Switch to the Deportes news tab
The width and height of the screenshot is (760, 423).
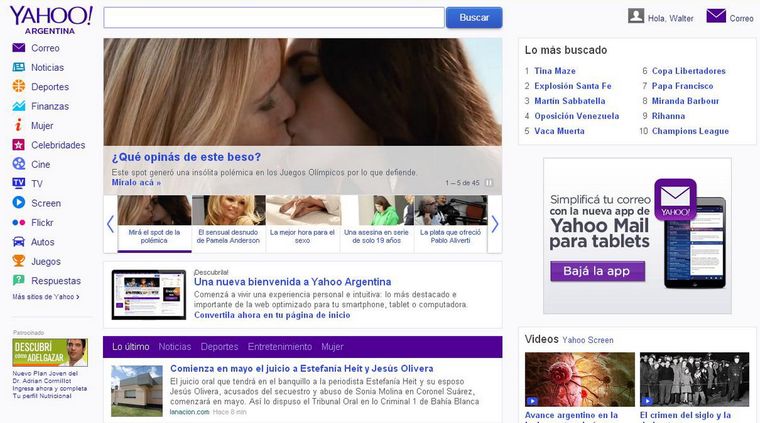click(x=220, y=347)
